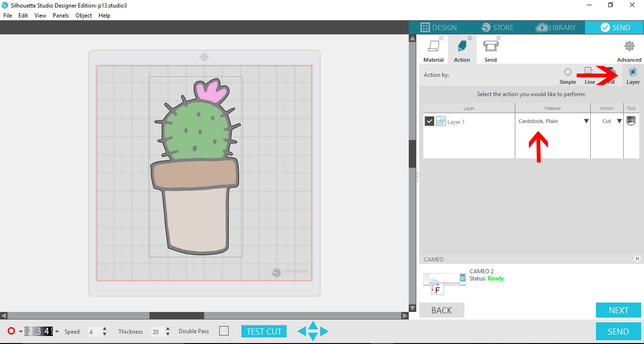Click the blade tool icon for Layer 1

pyautogui.click(x=631, y=121)
